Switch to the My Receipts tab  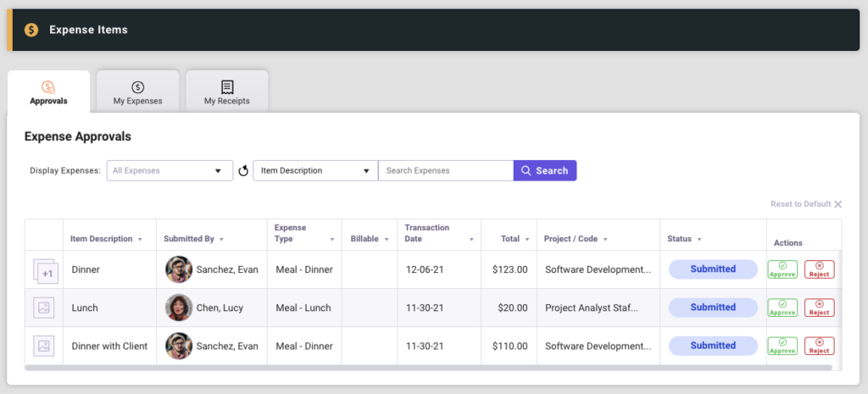(x=226, y=92)
